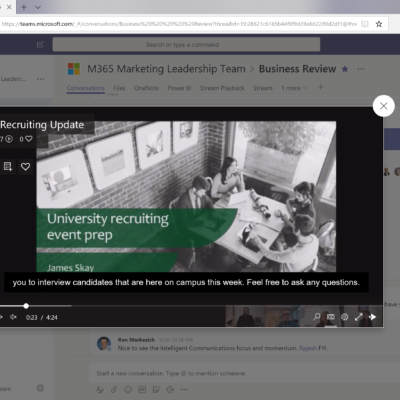Toggle video play button
The image size is (400, 400).
pyautogui.click(x=1, y=317)
